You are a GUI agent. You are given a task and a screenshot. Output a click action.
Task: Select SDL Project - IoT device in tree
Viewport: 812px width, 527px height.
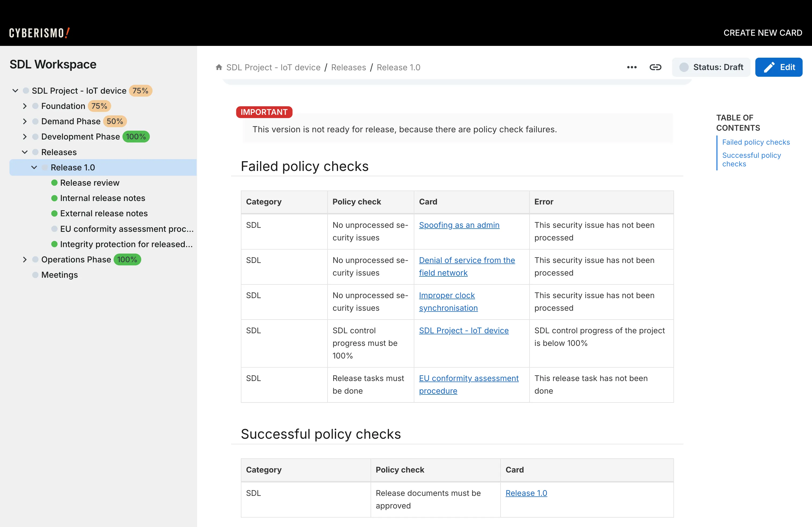pos(79,91)
